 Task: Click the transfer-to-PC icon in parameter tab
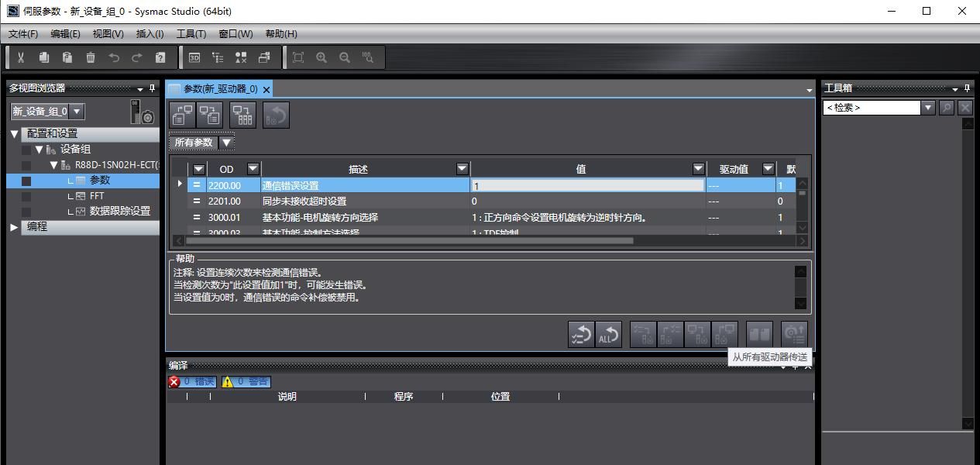pos(183,115)
